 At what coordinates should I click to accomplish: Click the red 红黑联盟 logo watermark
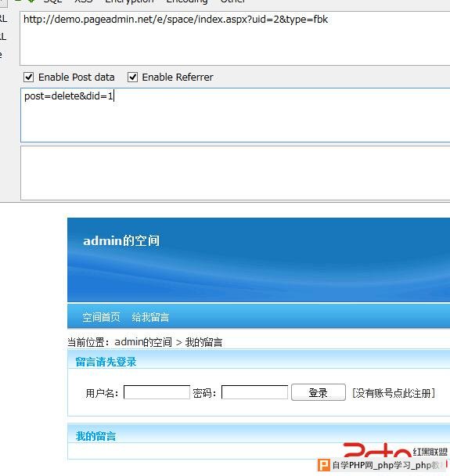pos(395,450)
